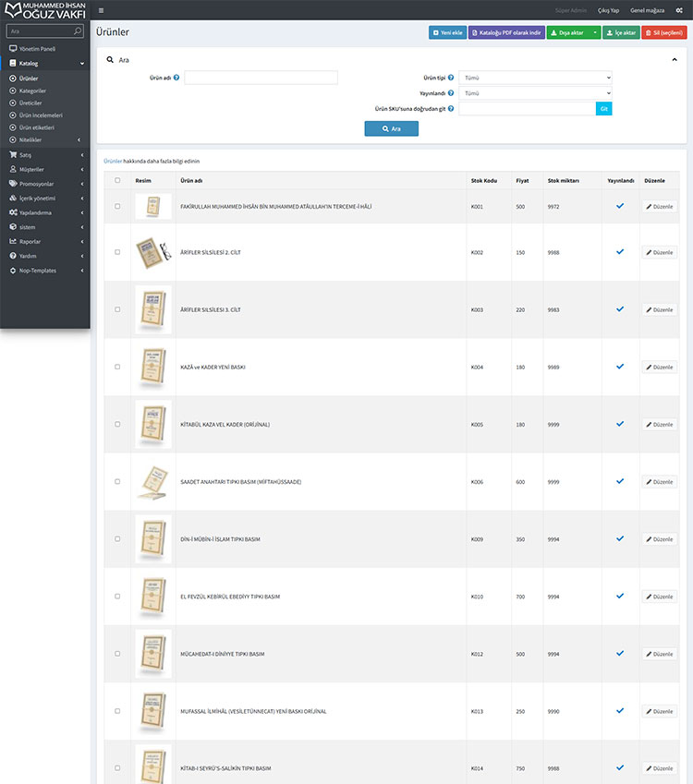693x784 pixels.
Task: Focus the sidebar Ara search field
Action: click(x=40, y=31)
